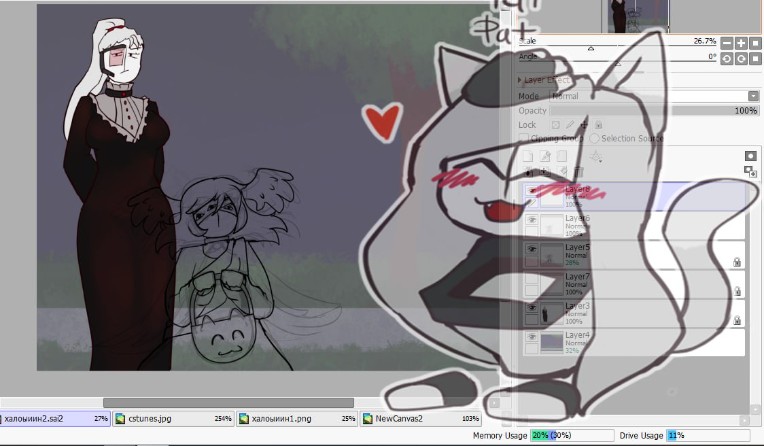Click the padlock on the Layer5 row
The height and width of the screenshot is (446, 764).
click(x=737, y=262)
